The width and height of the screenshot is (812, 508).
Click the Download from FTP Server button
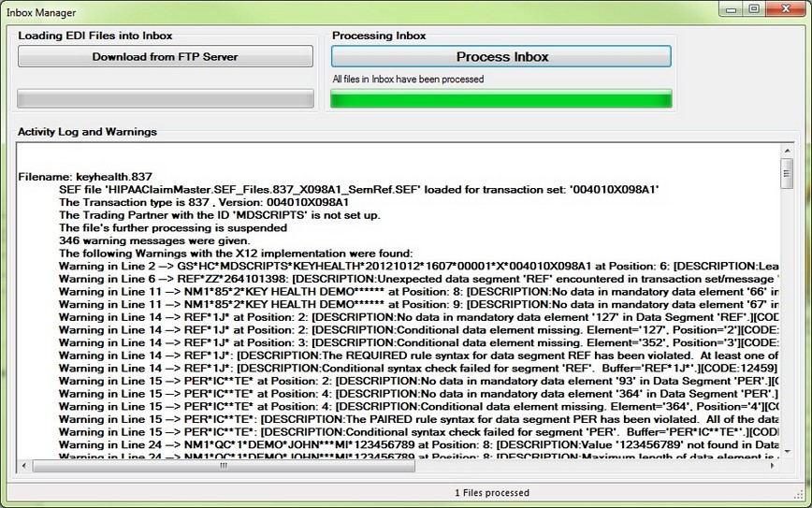166,56
